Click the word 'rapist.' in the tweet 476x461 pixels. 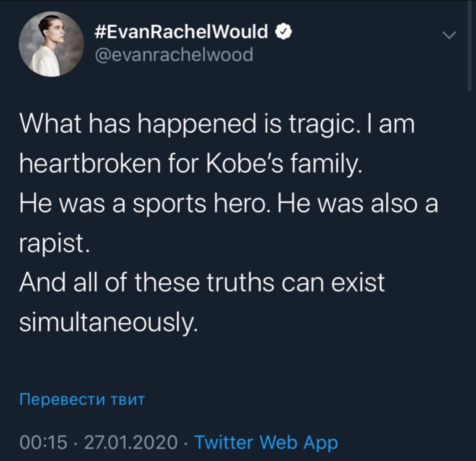click(54, 244)
